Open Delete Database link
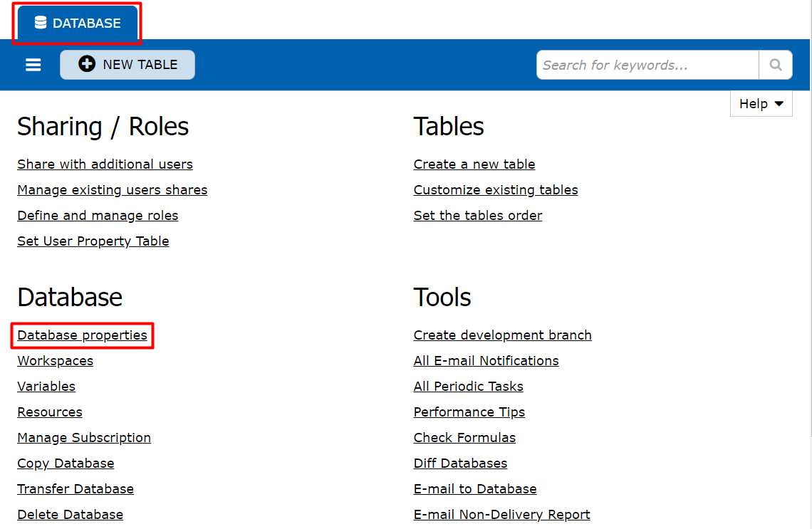812x529 pixels. click(71, 515)
